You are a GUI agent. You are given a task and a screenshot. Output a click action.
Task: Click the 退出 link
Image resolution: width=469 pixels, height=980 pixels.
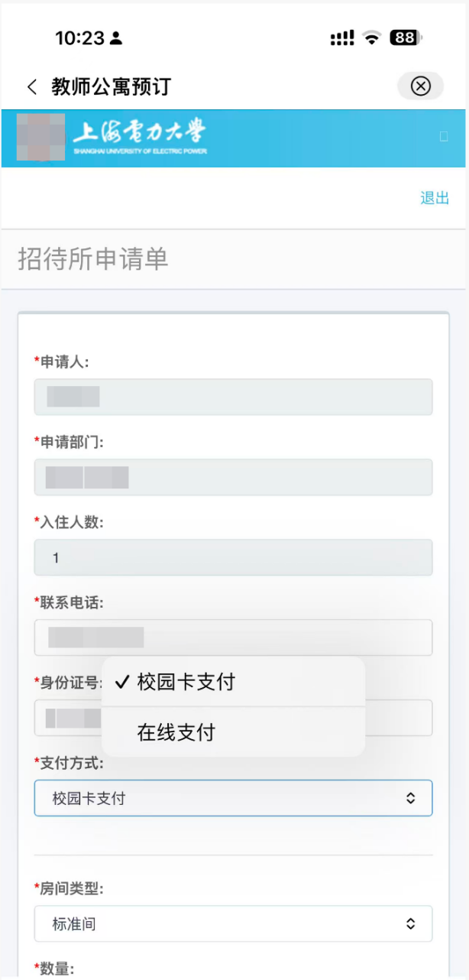(435, 198)
